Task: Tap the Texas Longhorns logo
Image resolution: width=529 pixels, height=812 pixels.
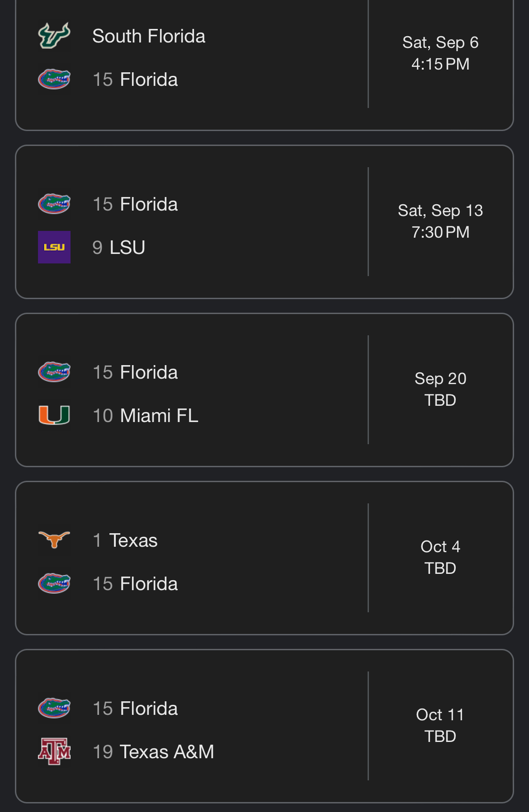Action: (x=54, y=540)
